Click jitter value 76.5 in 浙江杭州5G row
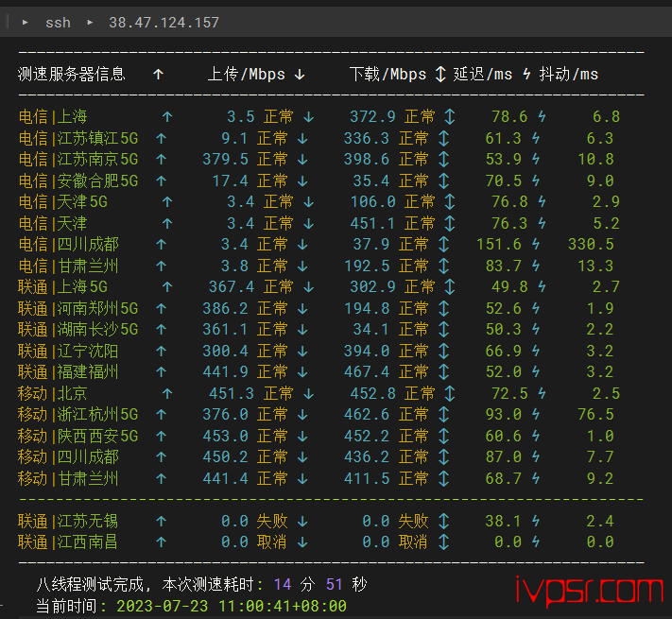The width and height of the screenshot is (672, 619). pos(595,415)
